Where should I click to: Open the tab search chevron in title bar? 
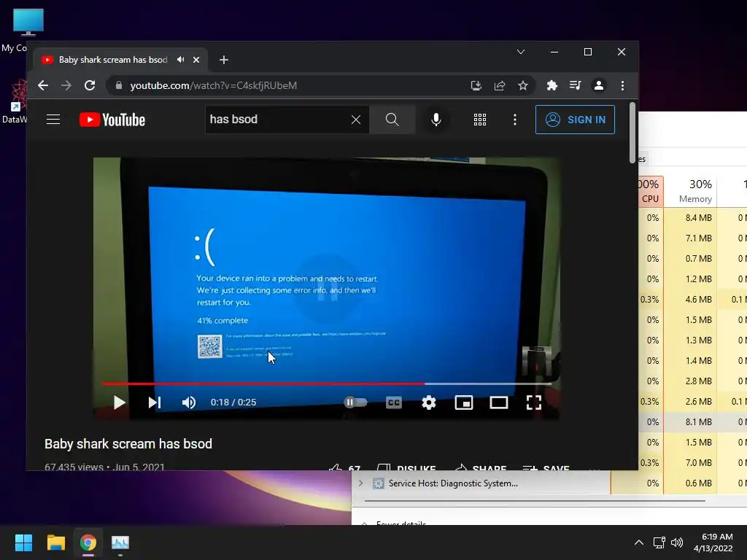[x=521, y=52]
